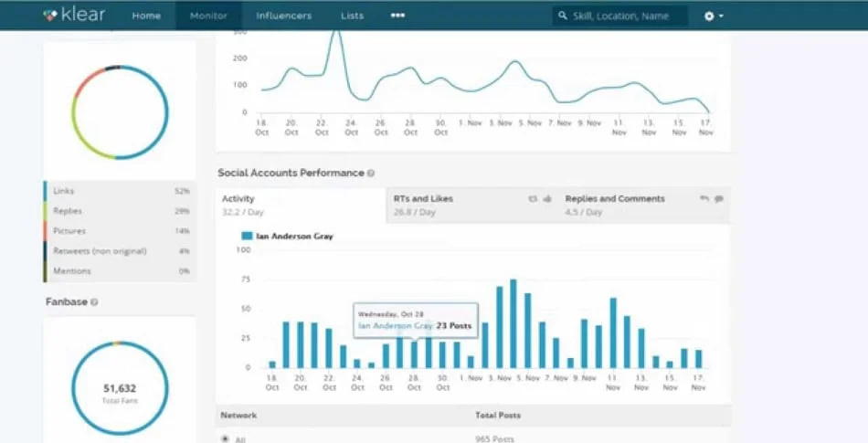Click the search magnifier icon
The image size is (868, 443).
point(563,16)
